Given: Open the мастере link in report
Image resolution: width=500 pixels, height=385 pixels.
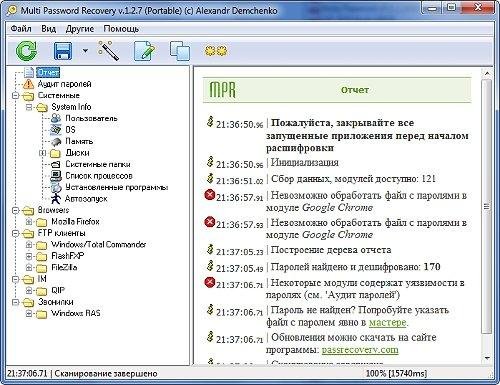Looking at the screenshot, I should coord(388,323).
